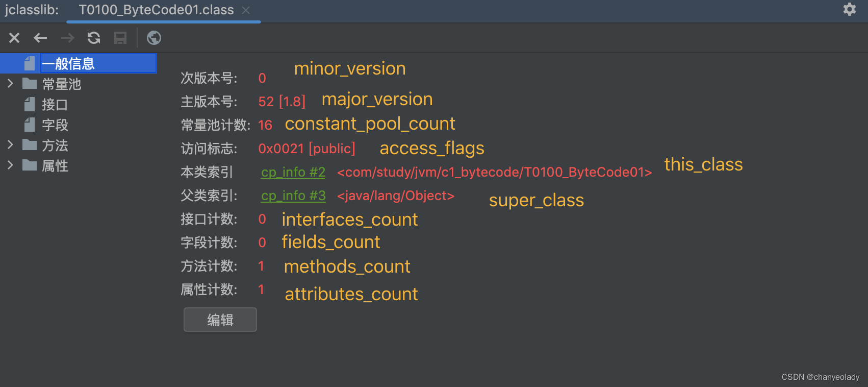Select the T0100_ByteCode01.class tab
The image size is (868, 387).
156,10
